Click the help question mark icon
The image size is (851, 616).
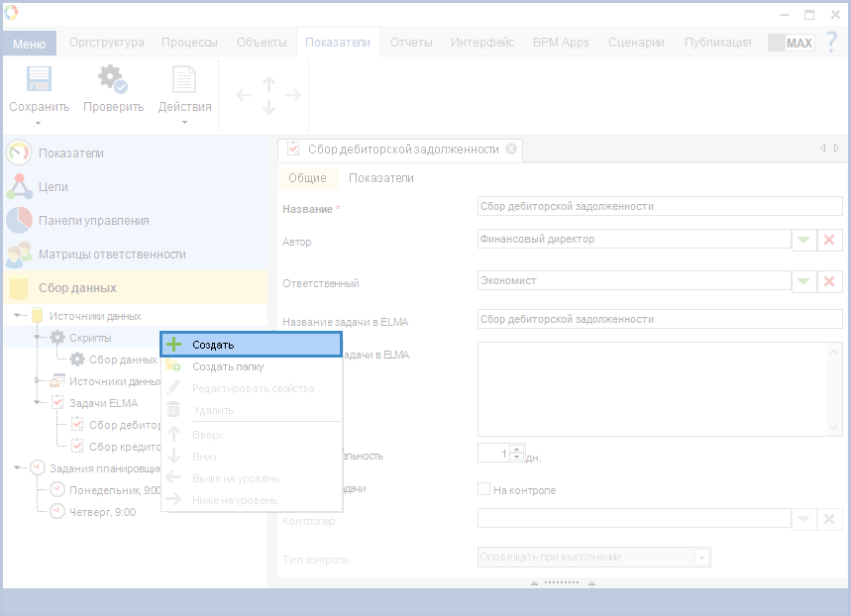coord(831,43)
